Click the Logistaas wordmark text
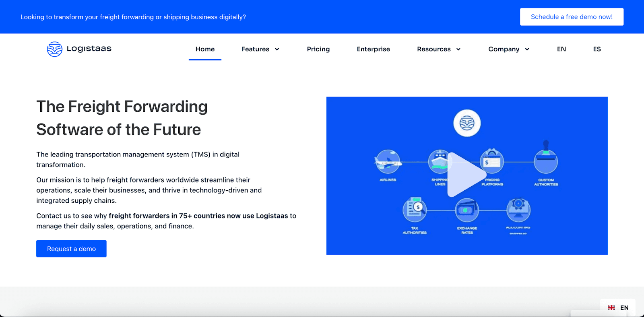Image resolution: width=644 pixels, height=317 pixels. click(89, 49)
